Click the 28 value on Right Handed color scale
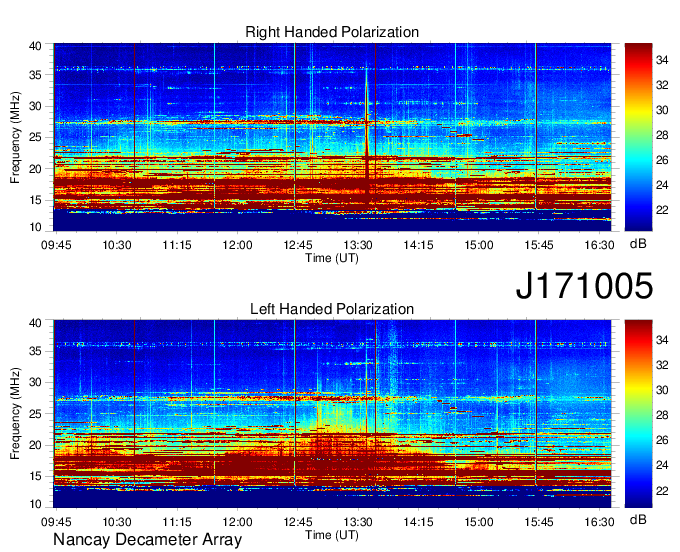The width and height of the screenshot is (680, 552). point(662,135)
